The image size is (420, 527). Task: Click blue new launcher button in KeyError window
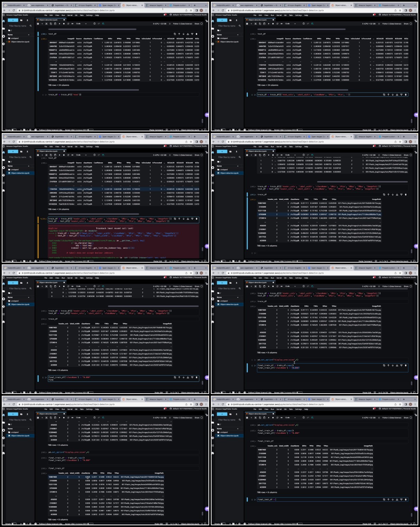[13, 151]
